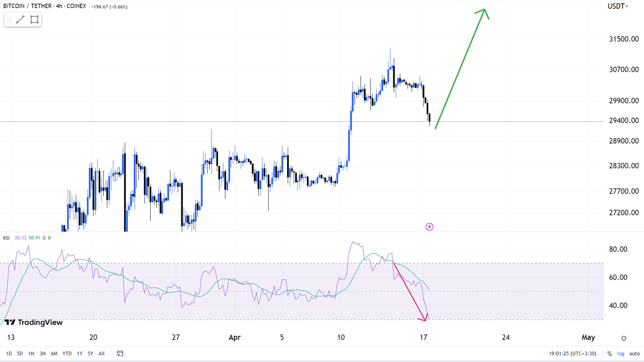Select the trend line drawing tool
Screen dimensions: 644x362
click(21, 20)
